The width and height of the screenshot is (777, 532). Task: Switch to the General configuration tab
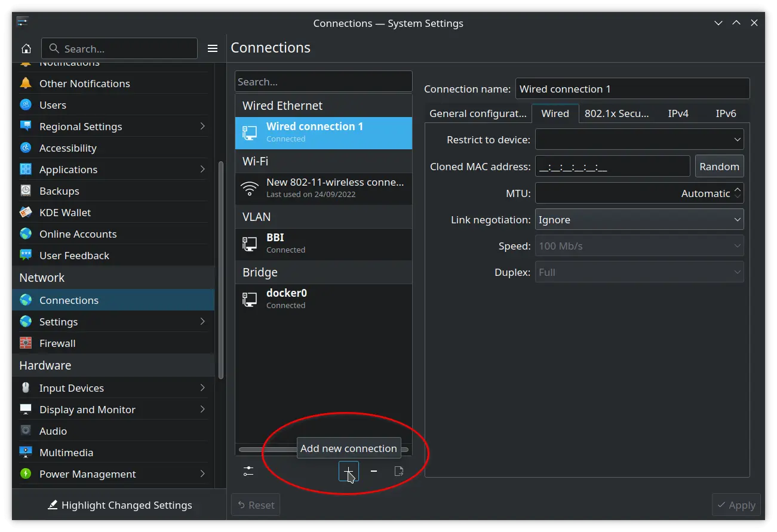pyautogui.click(x=478, y=113)
